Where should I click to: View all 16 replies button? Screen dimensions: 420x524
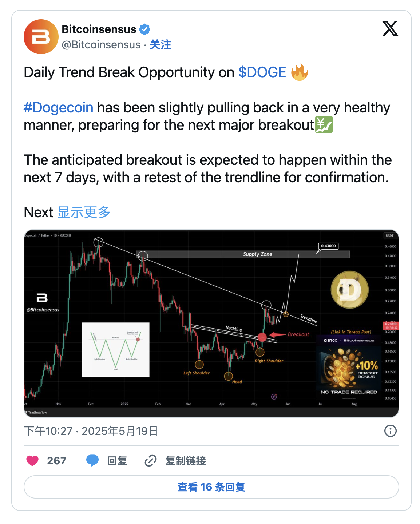pyautogui.click(x=211, y=487)
